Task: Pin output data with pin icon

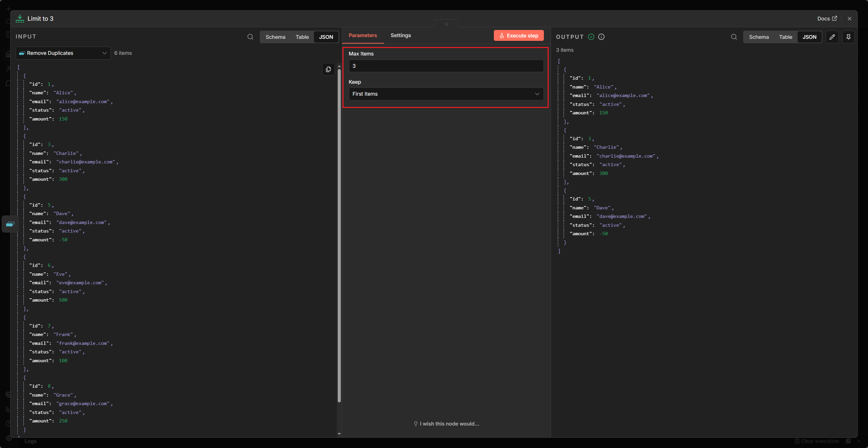Action: coord(848,37)
